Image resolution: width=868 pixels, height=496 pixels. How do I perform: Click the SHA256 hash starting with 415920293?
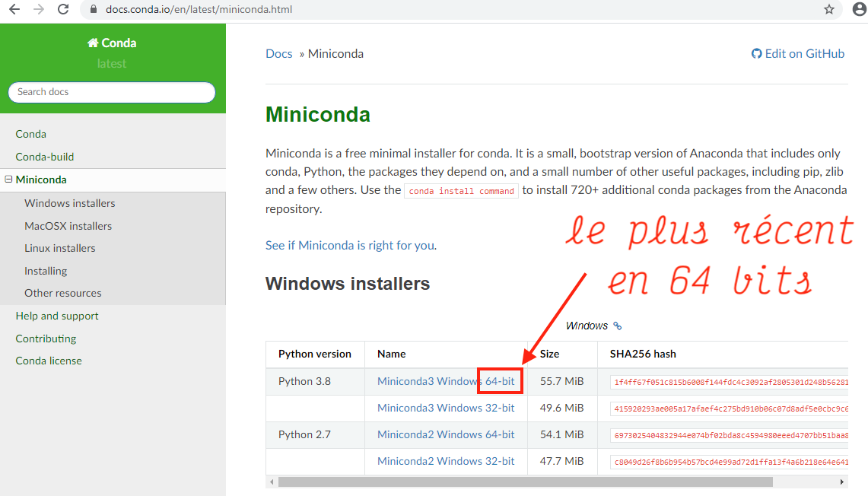coord(729,409)
